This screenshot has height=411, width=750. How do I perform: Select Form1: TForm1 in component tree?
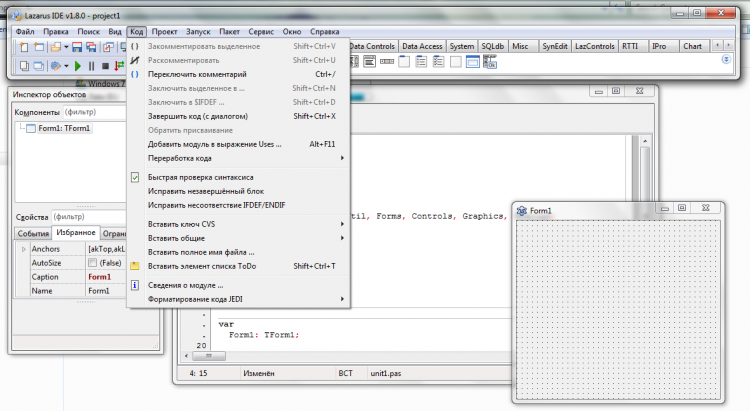click(x=64, y=128)
